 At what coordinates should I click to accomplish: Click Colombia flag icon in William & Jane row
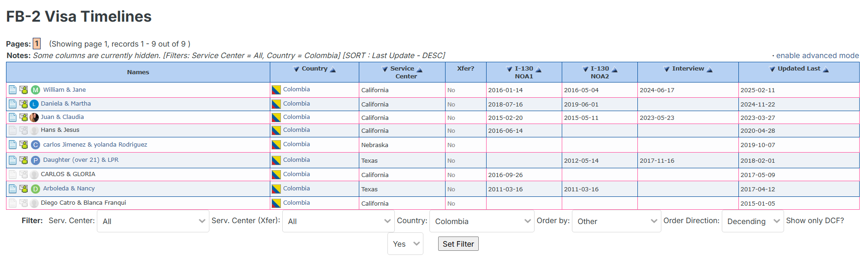(276, 90)
